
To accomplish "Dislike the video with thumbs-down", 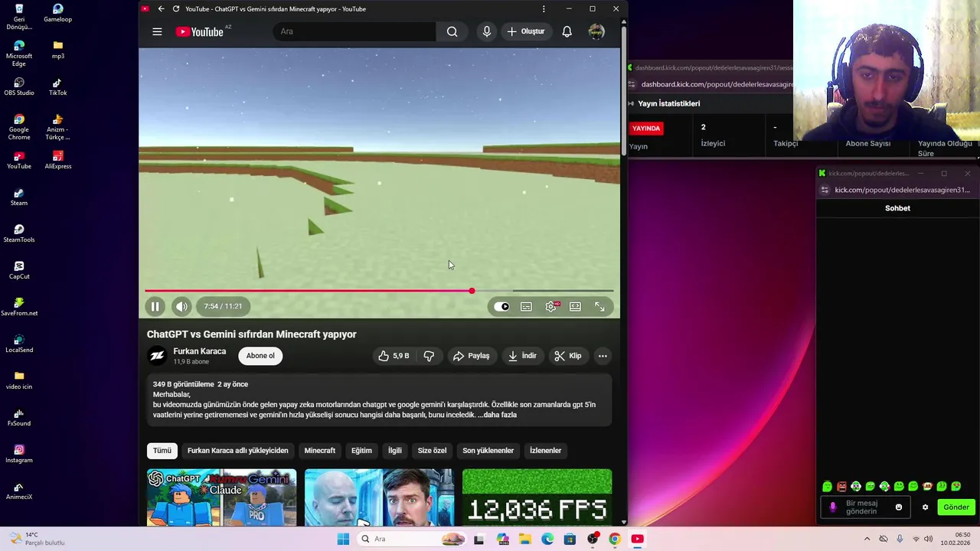I will coord(429,356).
